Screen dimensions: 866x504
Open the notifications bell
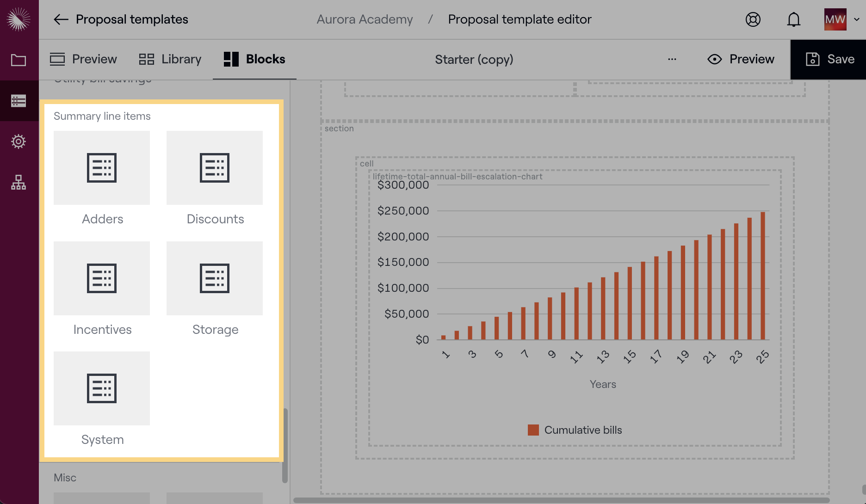[x=793, y=19]
